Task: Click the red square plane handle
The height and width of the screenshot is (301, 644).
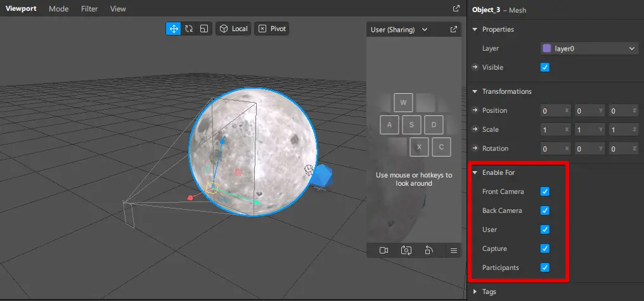Action: [238, 172]
